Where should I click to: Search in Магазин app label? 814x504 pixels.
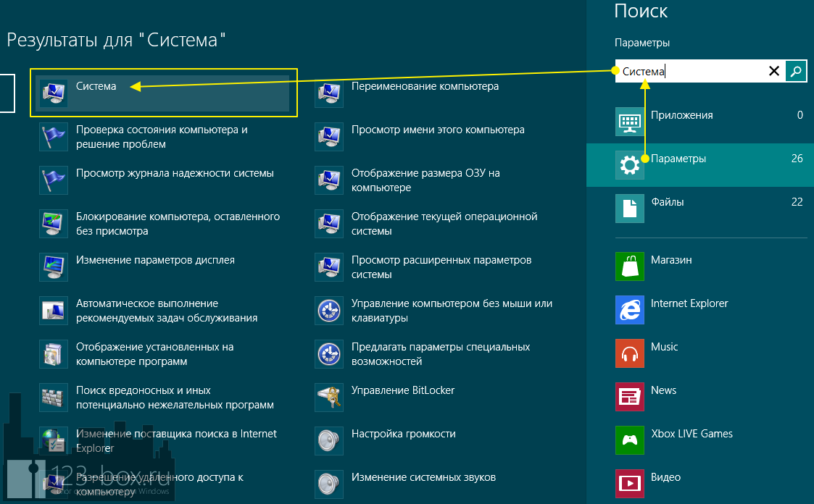[671, 260]
